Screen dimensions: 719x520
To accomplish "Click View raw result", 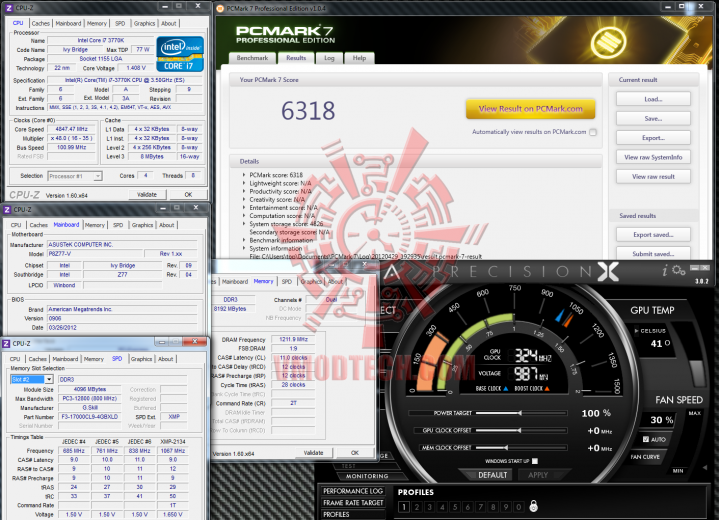I will (x=653, y=177).
